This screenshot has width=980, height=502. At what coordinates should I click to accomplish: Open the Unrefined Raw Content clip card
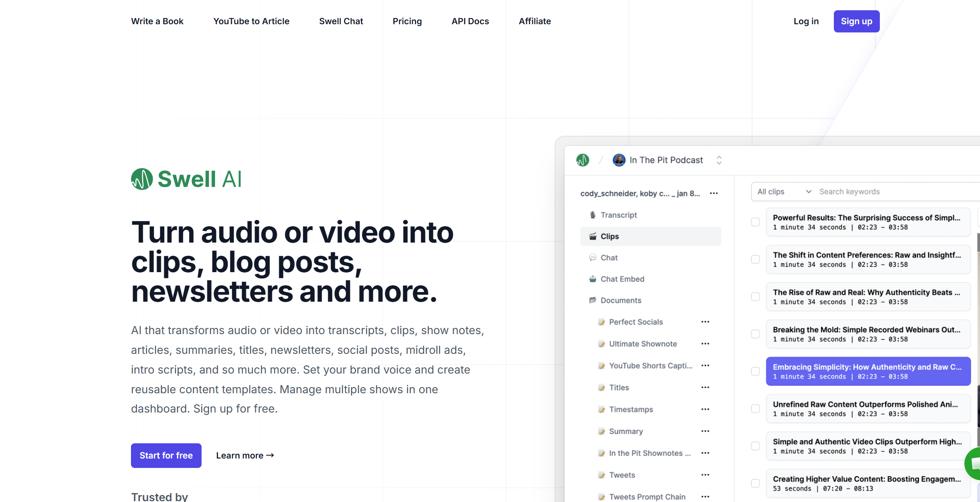[868, 409]
